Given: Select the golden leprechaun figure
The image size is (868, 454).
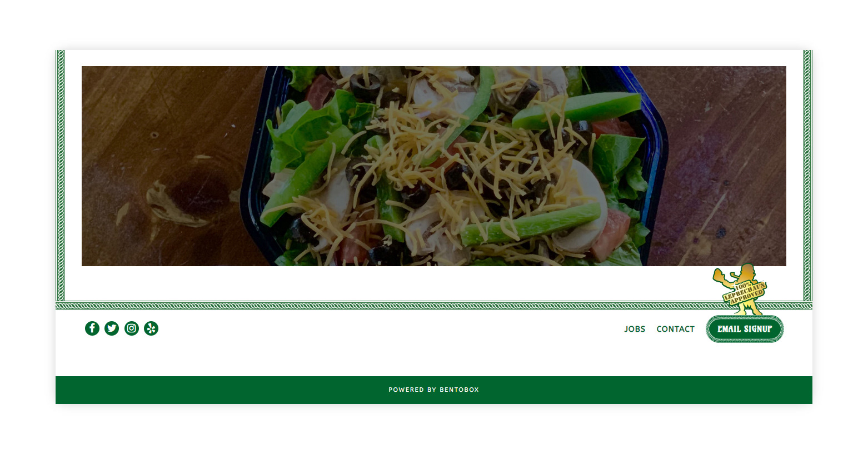Looking at the screenshot, I should coord(740,289).
